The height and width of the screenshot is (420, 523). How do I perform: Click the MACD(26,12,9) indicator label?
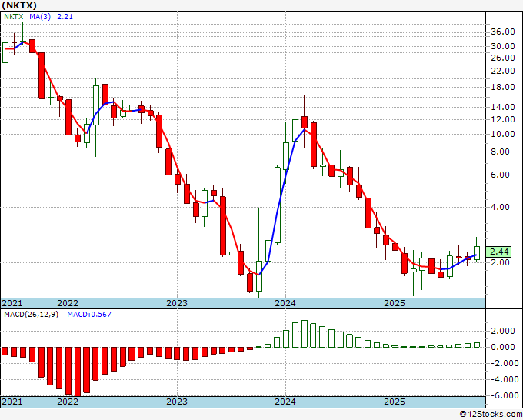point(31,315)
